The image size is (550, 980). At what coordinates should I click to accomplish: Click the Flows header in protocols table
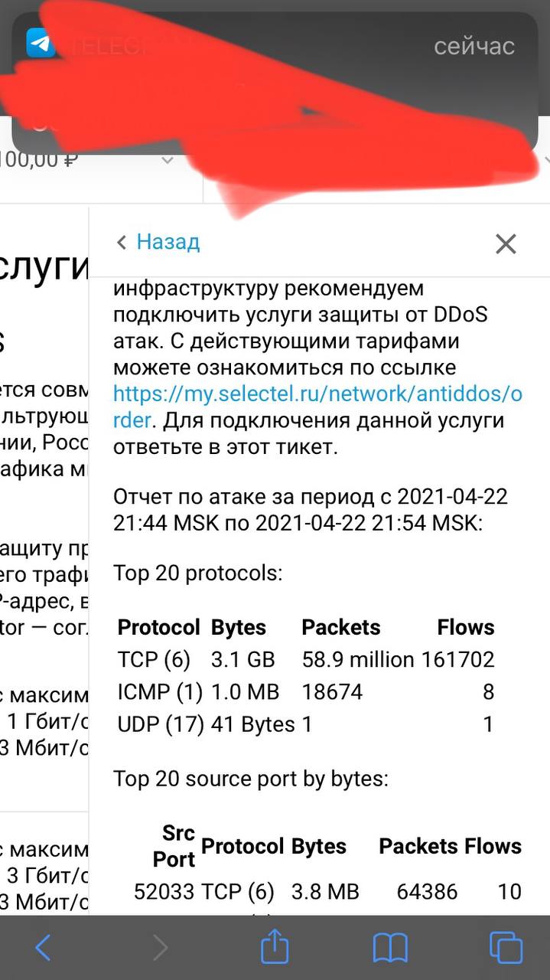[x=465, y=627]
